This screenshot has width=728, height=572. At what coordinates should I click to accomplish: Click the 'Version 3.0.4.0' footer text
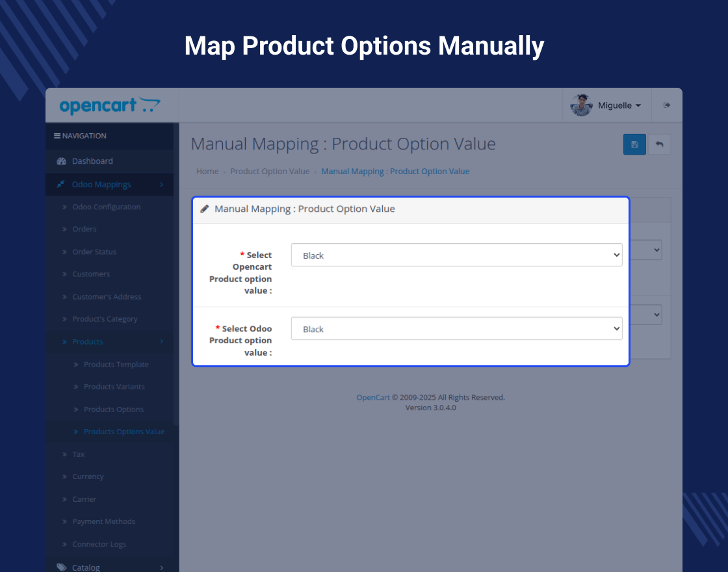click(430, 408)
